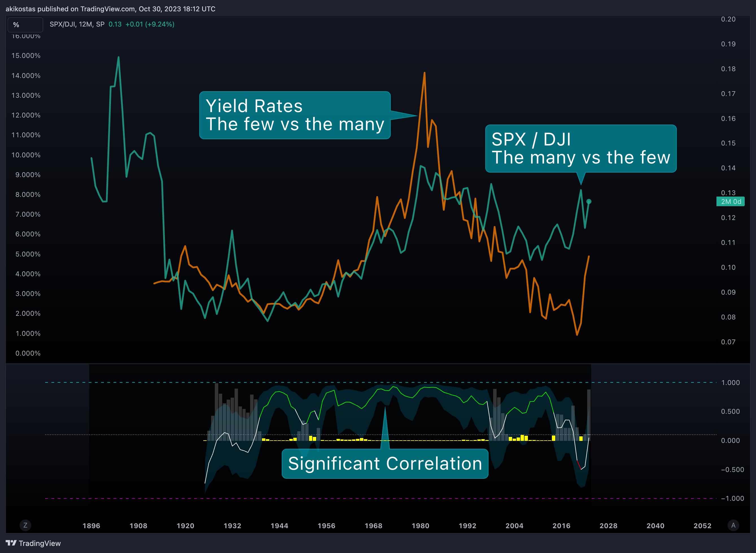Click the 5.000% left axis label

(x=28, y=254)
